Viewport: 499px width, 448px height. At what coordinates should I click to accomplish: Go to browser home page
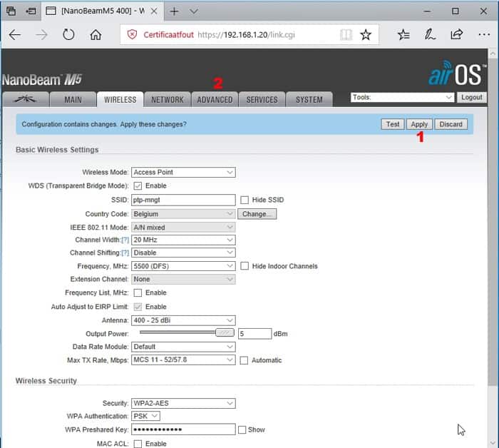pyautogui.click(x=96, y=34)
